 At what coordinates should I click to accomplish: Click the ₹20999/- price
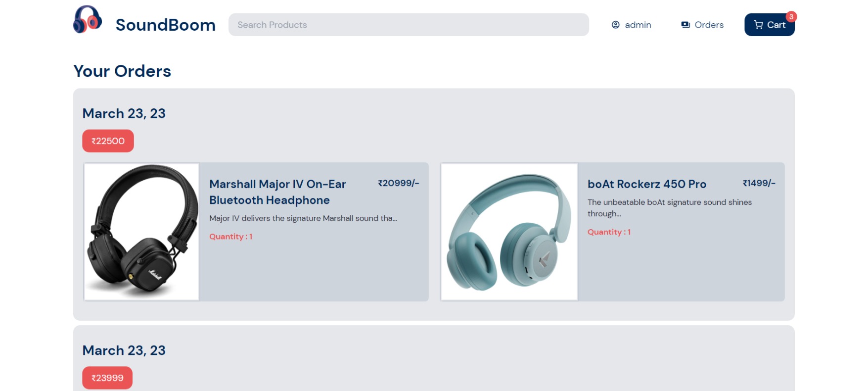[x=399, y=183]
